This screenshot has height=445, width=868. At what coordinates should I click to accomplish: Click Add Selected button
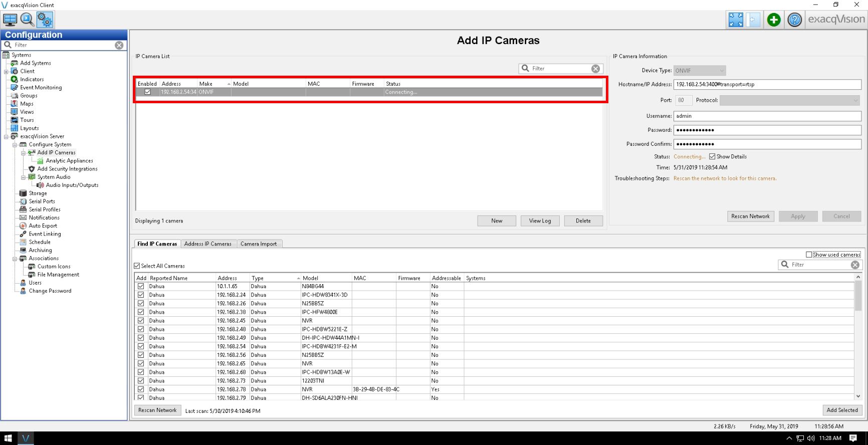(842, 410)
